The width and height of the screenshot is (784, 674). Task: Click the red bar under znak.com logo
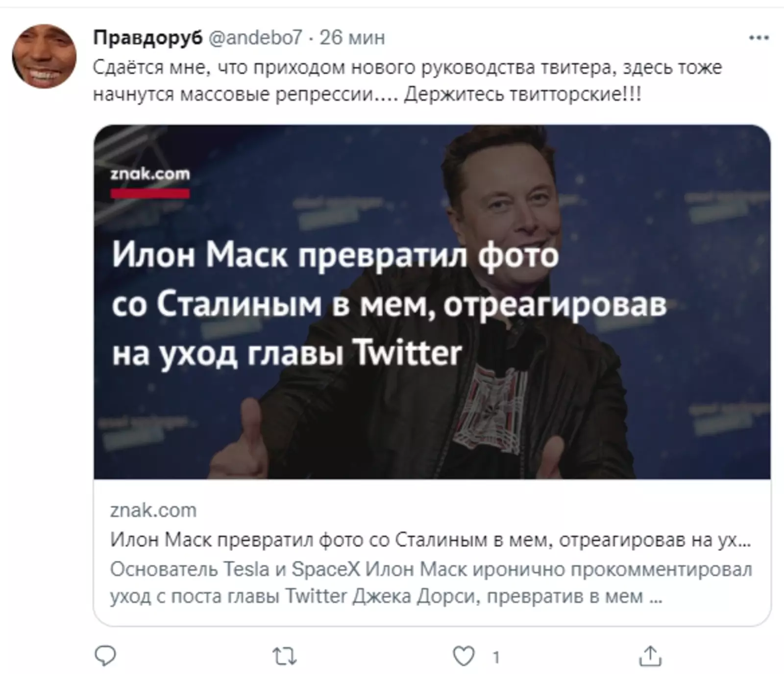tap(150, 194)
